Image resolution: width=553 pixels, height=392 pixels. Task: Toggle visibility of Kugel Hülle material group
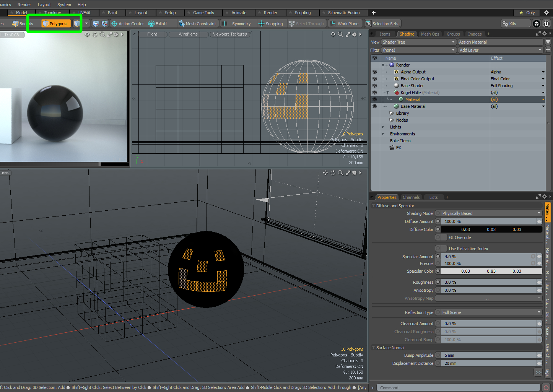click(x=374, y=93)
